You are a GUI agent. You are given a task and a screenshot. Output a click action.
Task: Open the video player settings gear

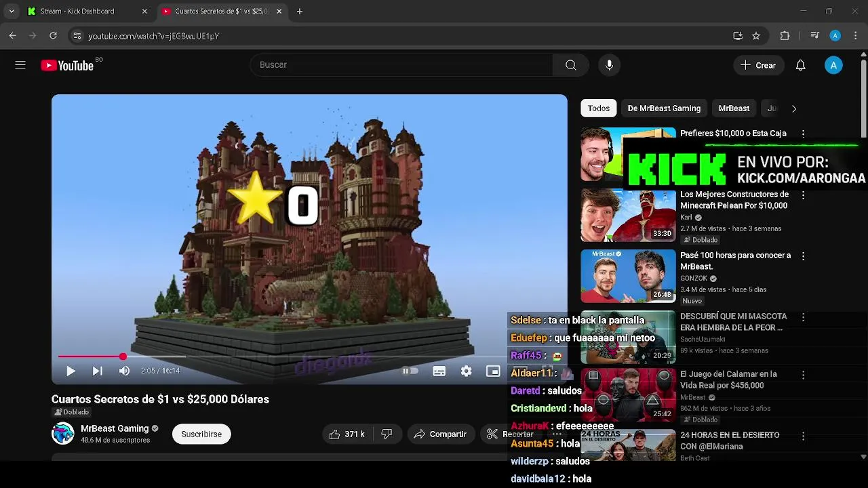point(467,371)
